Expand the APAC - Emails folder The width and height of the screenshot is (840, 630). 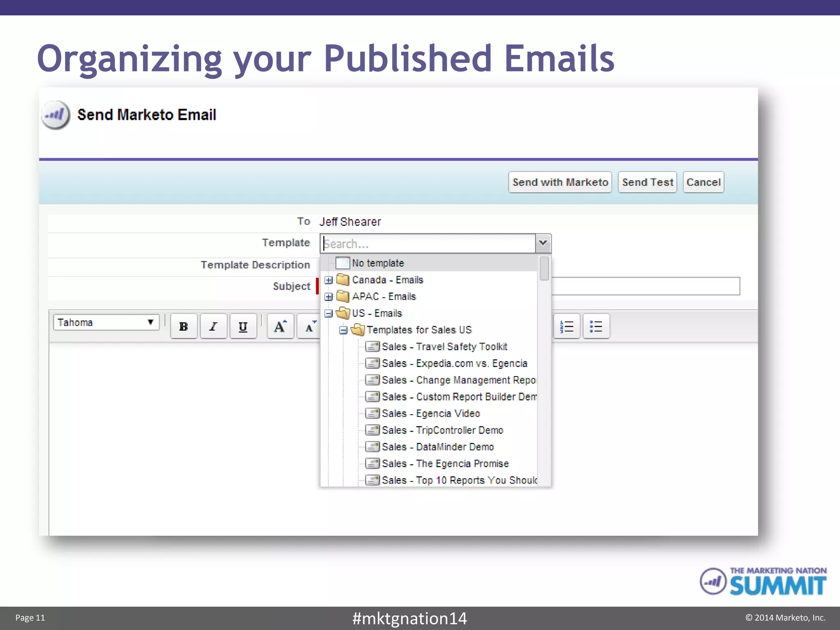click(x=329, y=297)
